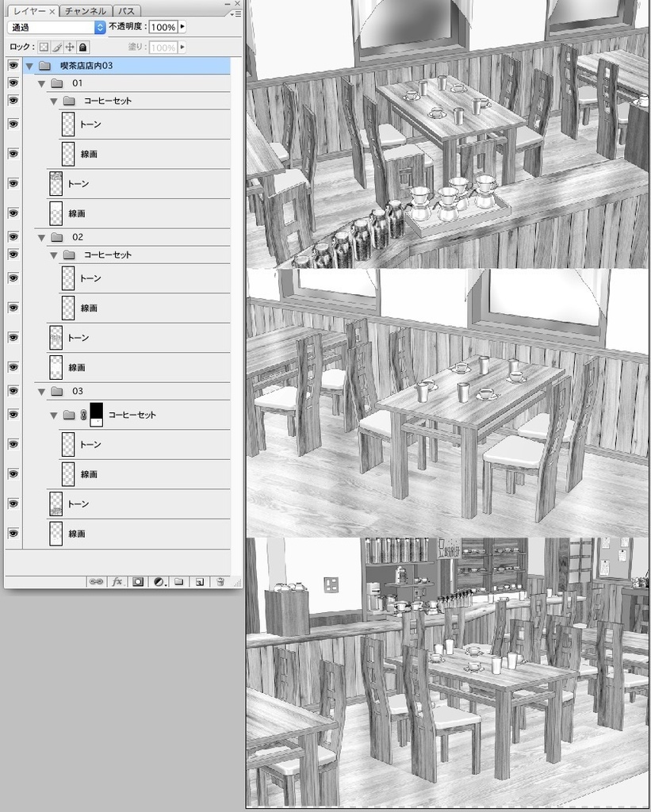Open the パス tab
This screenshot has width=651, height=812.
pos(128,12)
